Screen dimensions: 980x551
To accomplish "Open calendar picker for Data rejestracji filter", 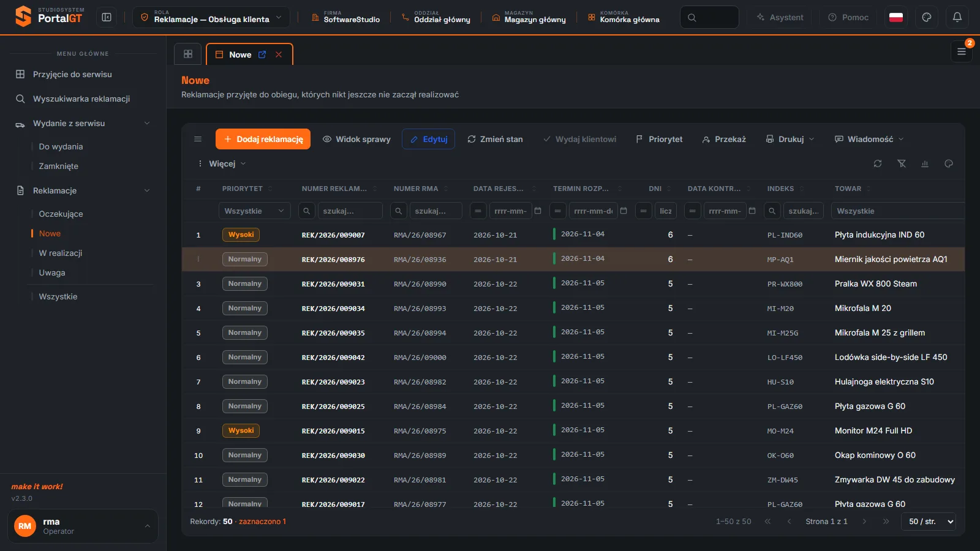I will point(538,211).
